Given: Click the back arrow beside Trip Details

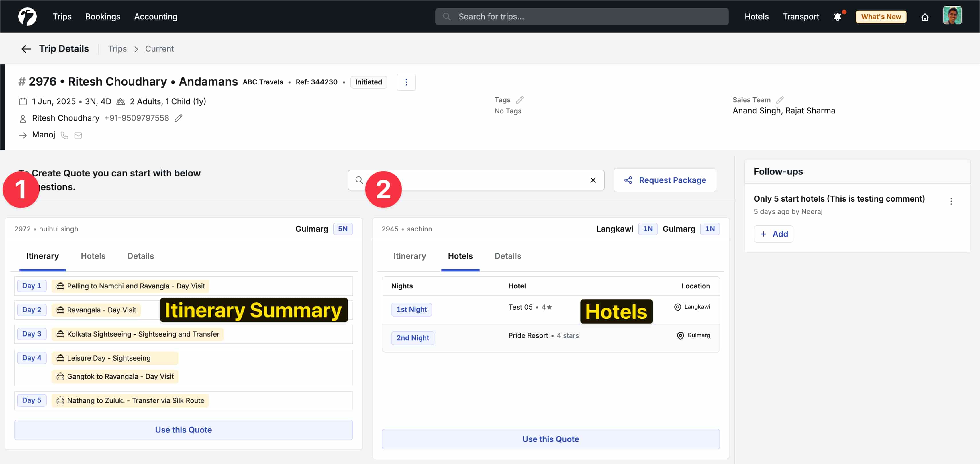Looking at the screenshot, I should [26, 49].
